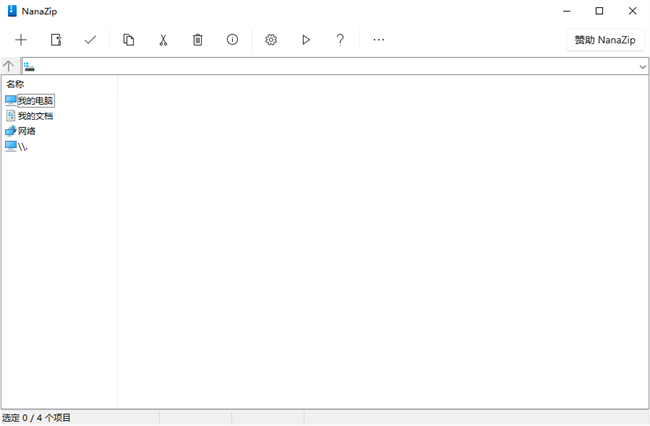Expand the address bar dropdown arrow
This screenshot has height=426, width=650.
[642, 67]
